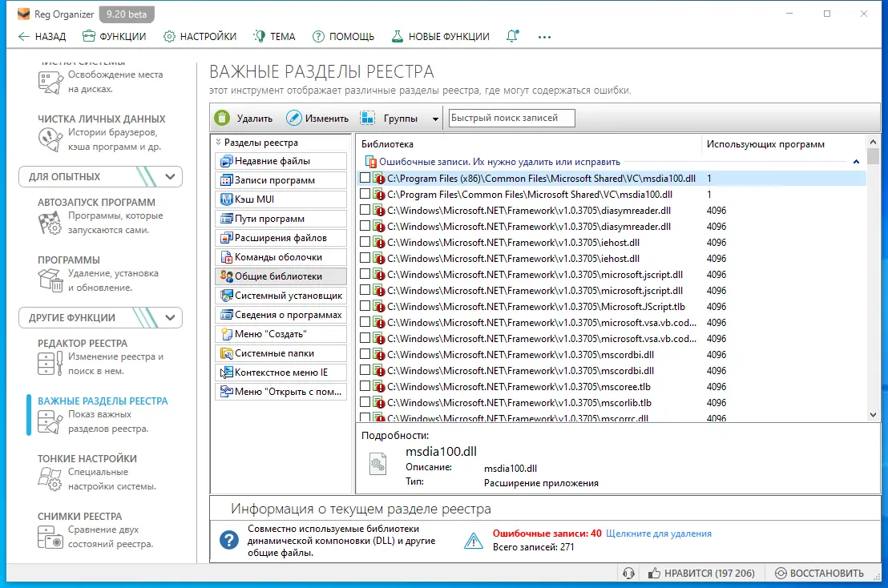Click the Записи программ icon
The height and width of the screenshot is (588, 888).
[x=227, y=180]
